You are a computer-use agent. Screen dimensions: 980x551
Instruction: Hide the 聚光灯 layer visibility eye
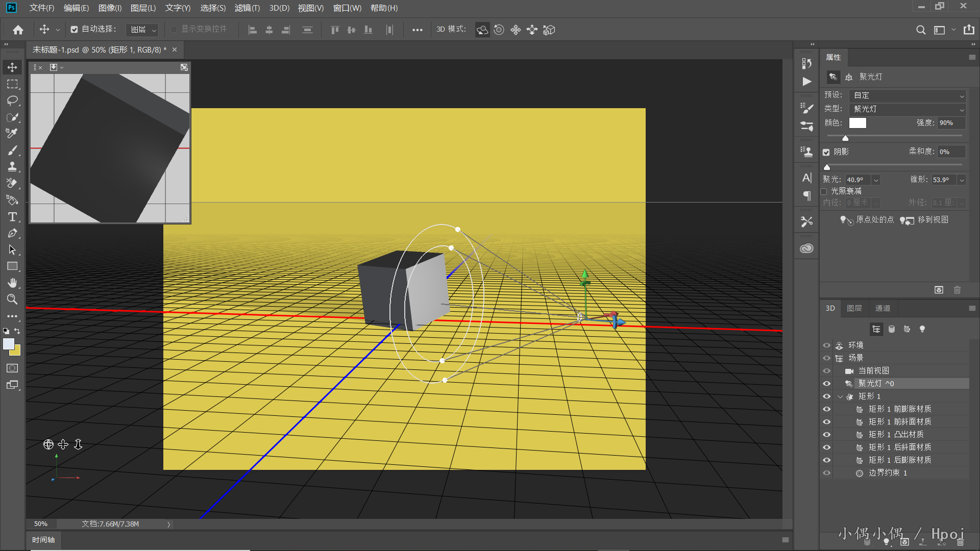827,384
